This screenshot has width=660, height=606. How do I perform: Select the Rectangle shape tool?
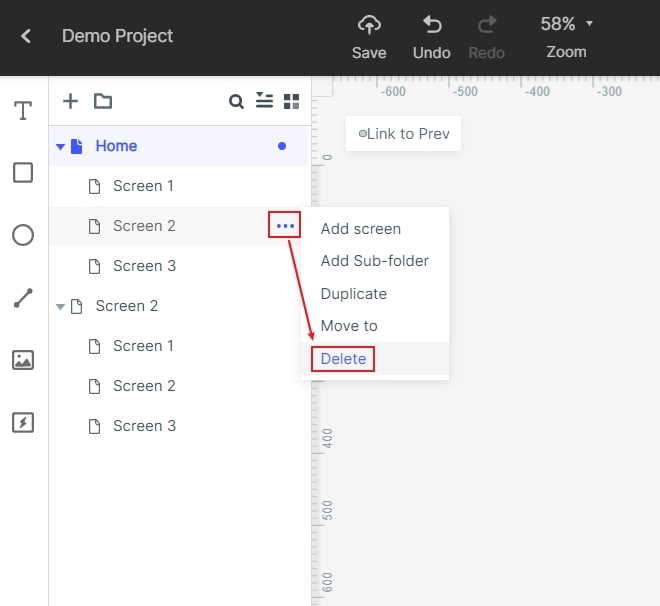[x=23, y=173]
